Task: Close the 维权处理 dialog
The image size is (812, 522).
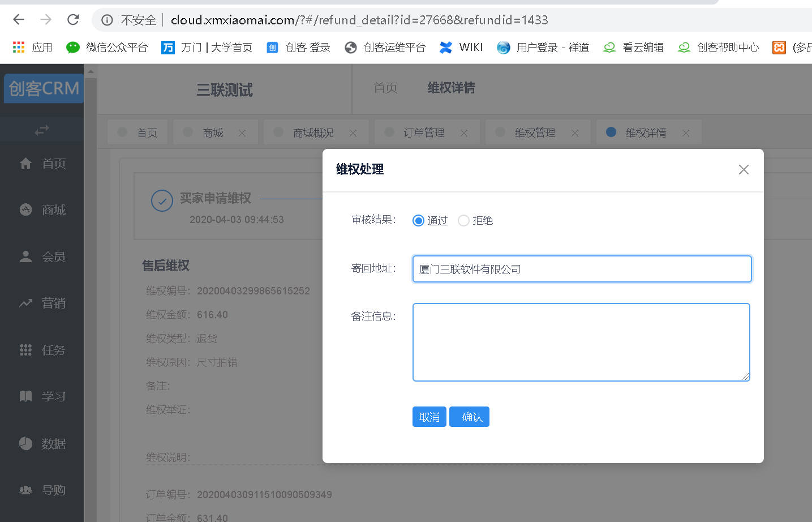Action: 744,170
